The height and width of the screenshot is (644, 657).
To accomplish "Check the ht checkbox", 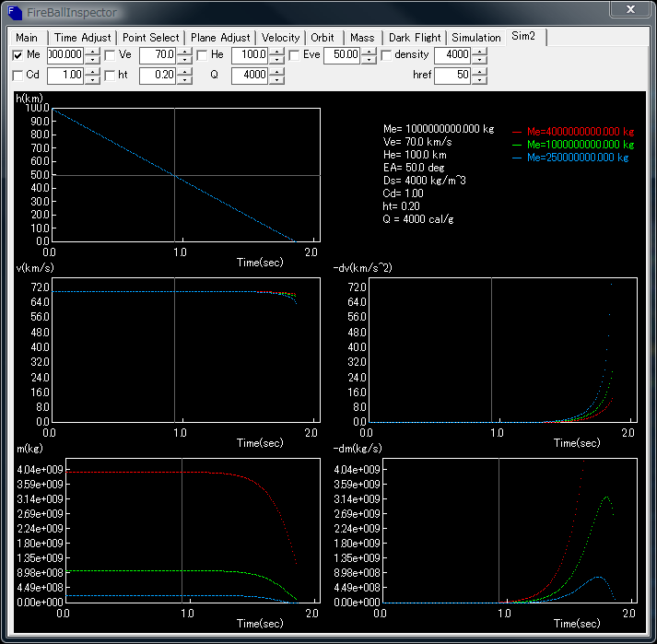I will pos(111,76).
